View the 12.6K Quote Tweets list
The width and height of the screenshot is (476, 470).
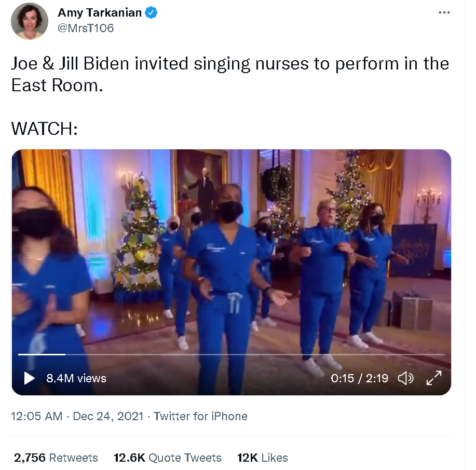[x=168, y=458]
